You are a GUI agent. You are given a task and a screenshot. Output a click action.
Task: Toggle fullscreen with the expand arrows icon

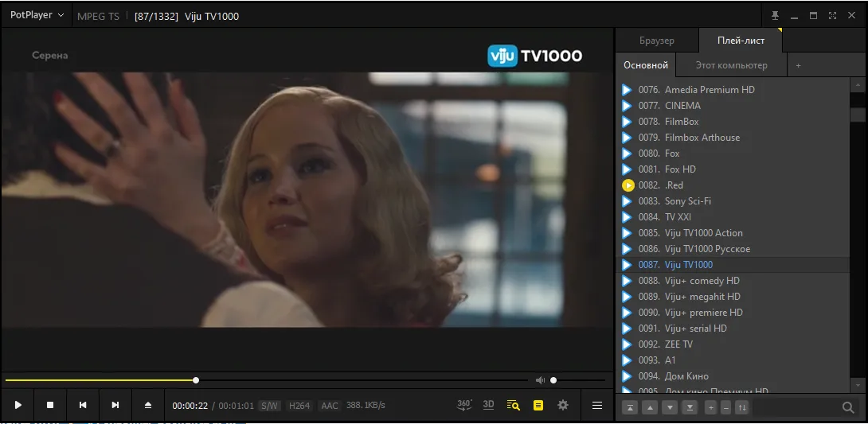[833, 15]
